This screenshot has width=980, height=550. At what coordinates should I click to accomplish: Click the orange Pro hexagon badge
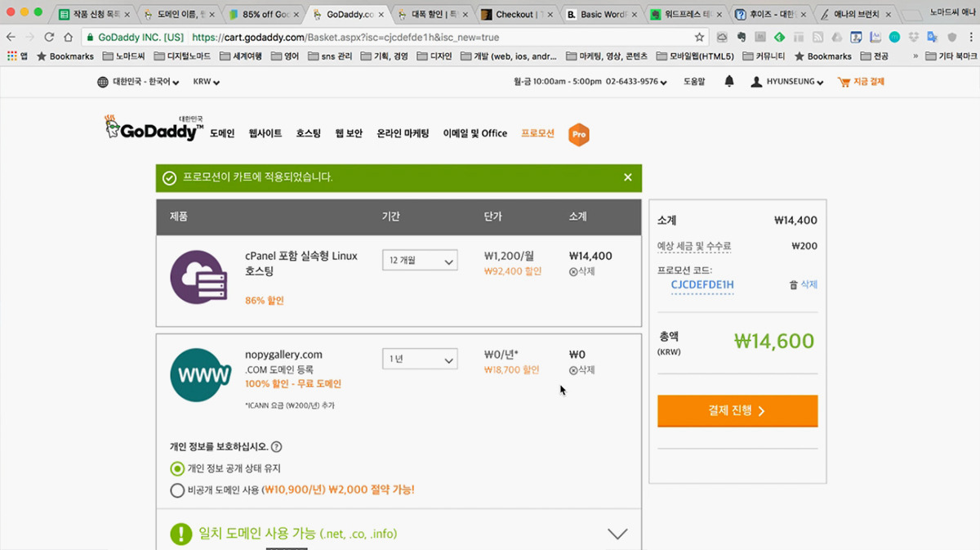coord(579,134)
